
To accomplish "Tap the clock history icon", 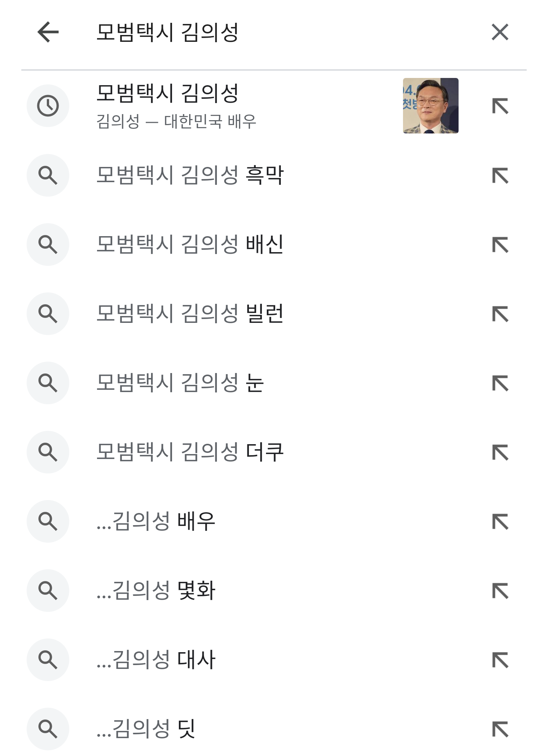I will (x=48, y=106).
